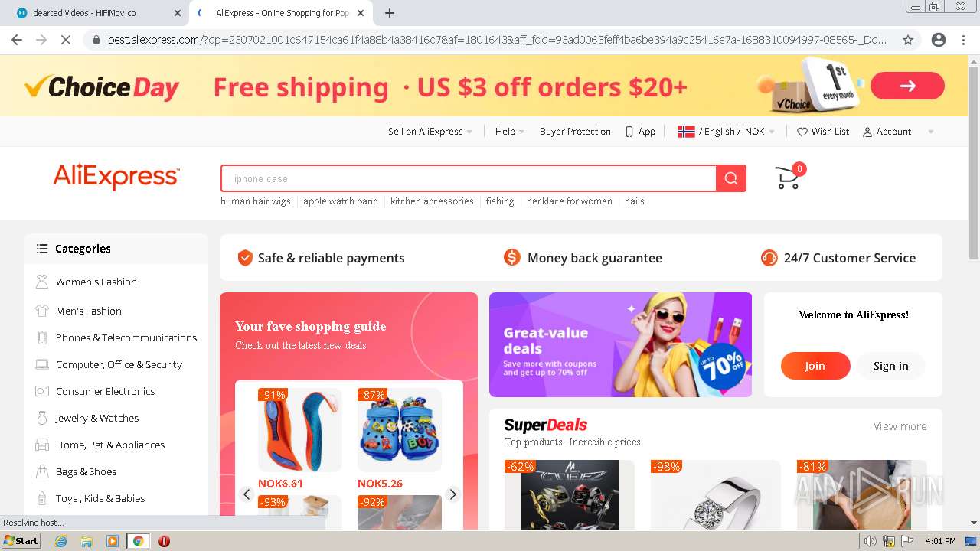Click the orange search magnifier button
980x551 pixels.
(731, 178)
